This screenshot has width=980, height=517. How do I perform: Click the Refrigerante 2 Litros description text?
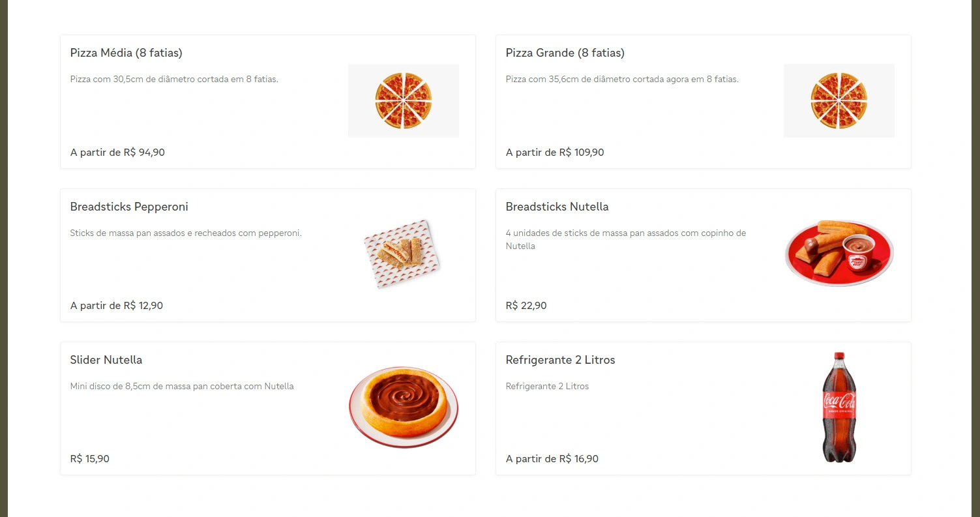(547, 386)
